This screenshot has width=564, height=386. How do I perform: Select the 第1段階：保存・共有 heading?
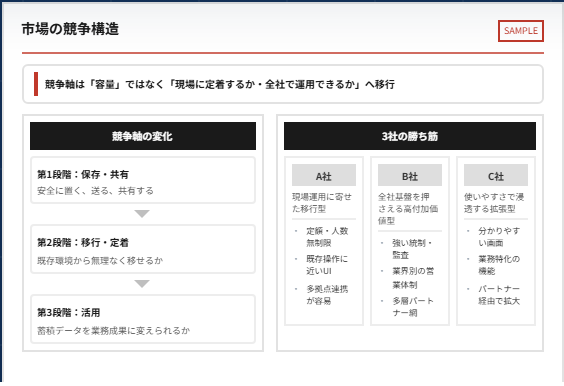tap(83, 174)
